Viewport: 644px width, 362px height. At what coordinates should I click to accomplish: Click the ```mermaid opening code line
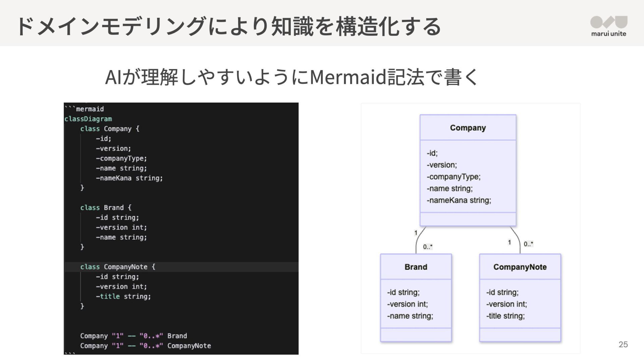pyautogui.click(x=84, y=109)
